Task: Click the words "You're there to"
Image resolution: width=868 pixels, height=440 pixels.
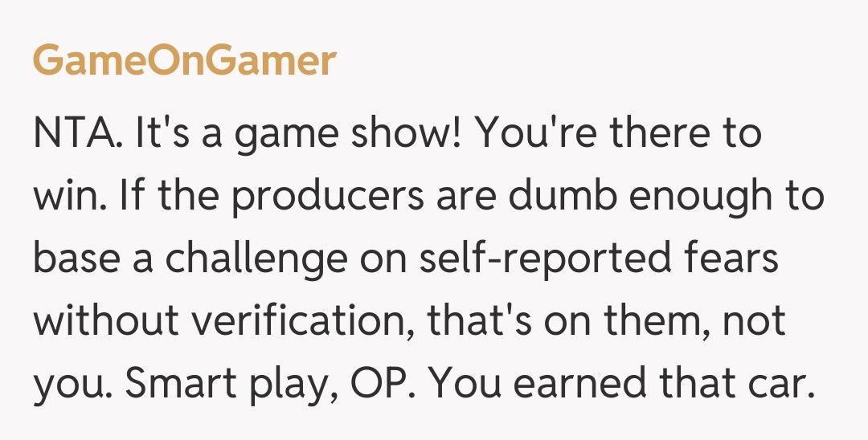Action: point(619,132)
